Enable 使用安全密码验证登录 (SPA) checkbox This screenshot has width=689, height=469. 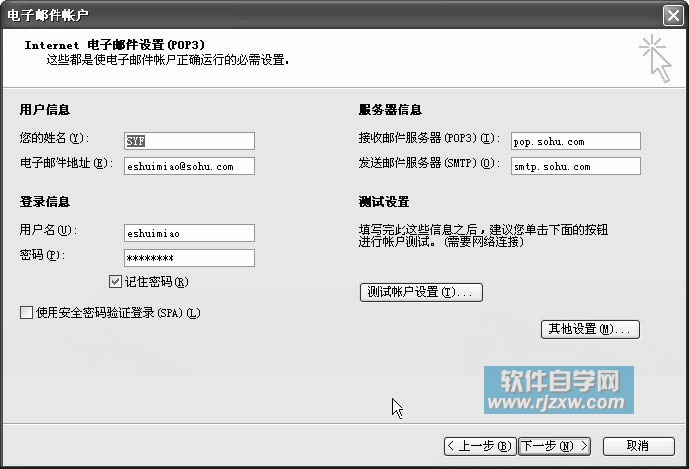(x=26, y=313)
